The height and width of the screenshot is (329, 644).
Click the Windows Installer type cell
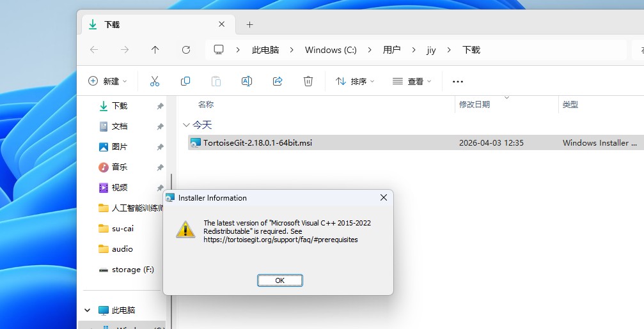click(x=600, y=142)
